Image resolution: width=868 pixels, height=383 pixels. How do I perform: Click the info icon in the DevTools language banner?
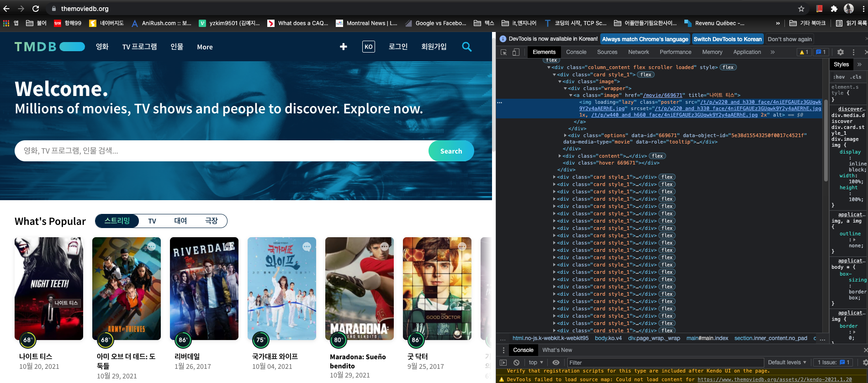pos(503,39)
